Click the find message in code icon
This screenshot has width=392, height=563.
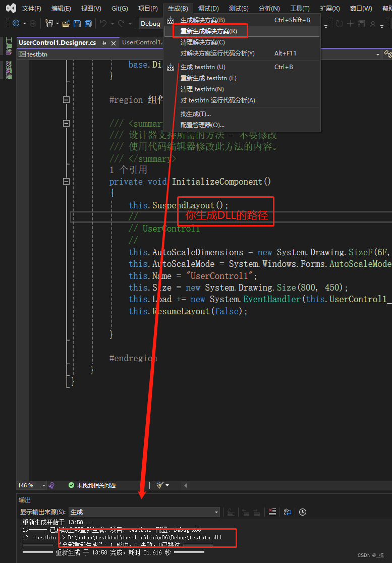tap(232, 512)
